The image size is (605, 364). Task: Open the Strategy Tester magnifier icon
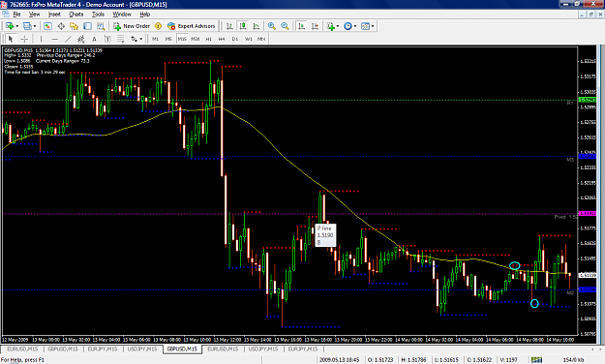click(101, 26)
